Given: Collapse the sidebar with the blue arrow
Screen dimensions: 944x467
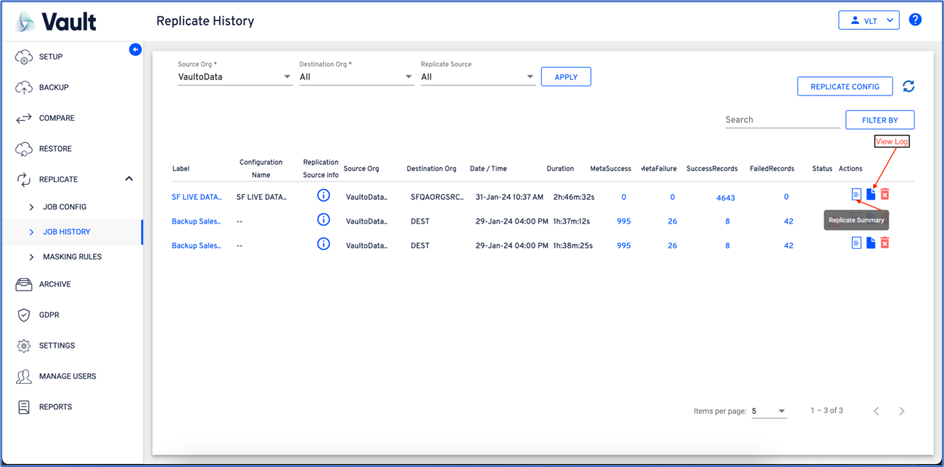Looking at the screenshot, I should (136, 49).
